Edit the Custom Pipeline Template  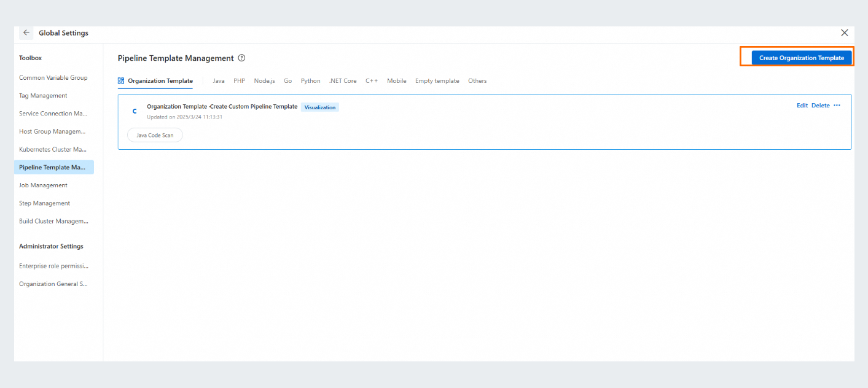pyautogui.click(x=802, y=106)
